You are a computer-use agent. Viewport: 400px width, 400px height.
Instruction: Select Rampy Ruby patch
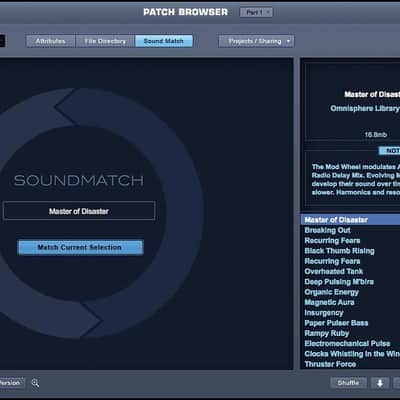pos(350,333)
